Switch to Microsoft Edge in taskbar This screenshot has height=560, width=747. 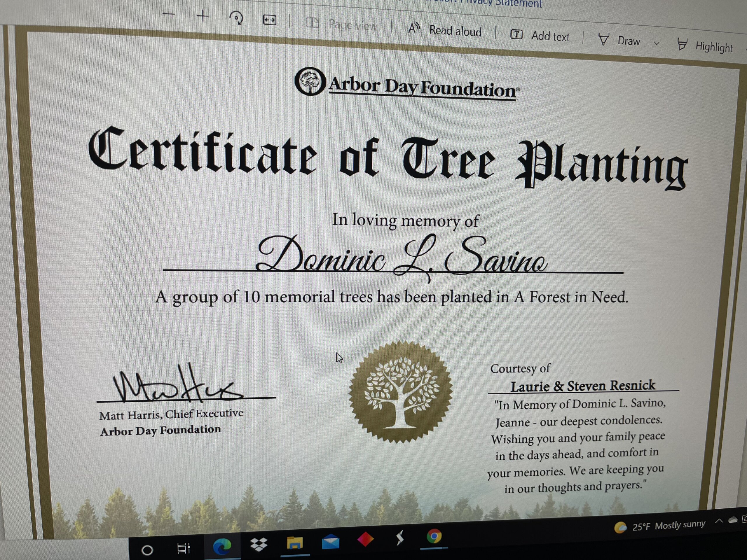(x=222, y=546)
